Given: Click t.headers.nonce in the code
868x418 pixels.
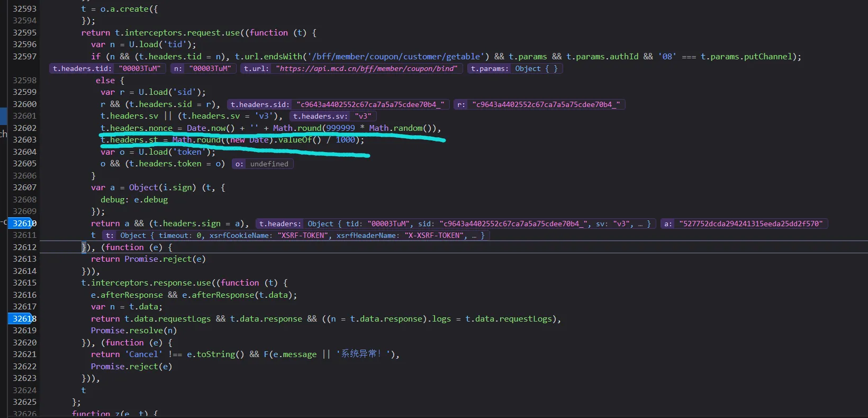Looking at the screenshot, I should [137, 128].
